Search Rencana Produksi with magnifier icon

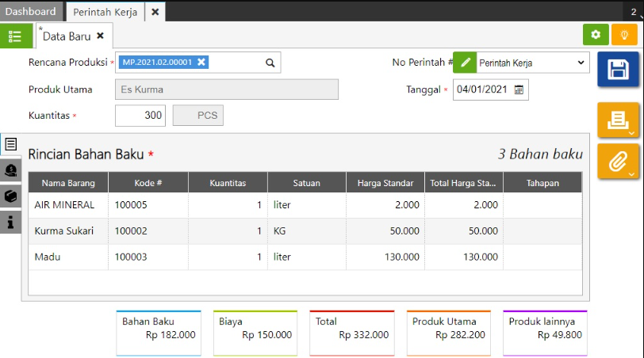(270, 63)
